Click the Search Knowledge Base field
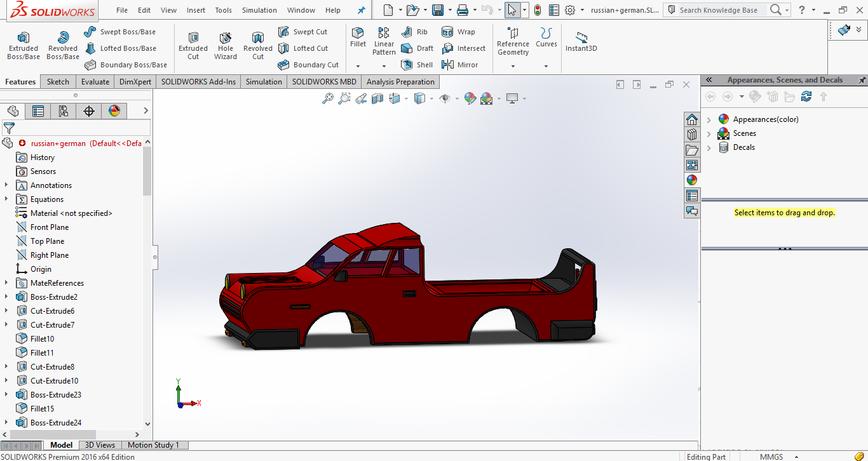 pos(718,10)
